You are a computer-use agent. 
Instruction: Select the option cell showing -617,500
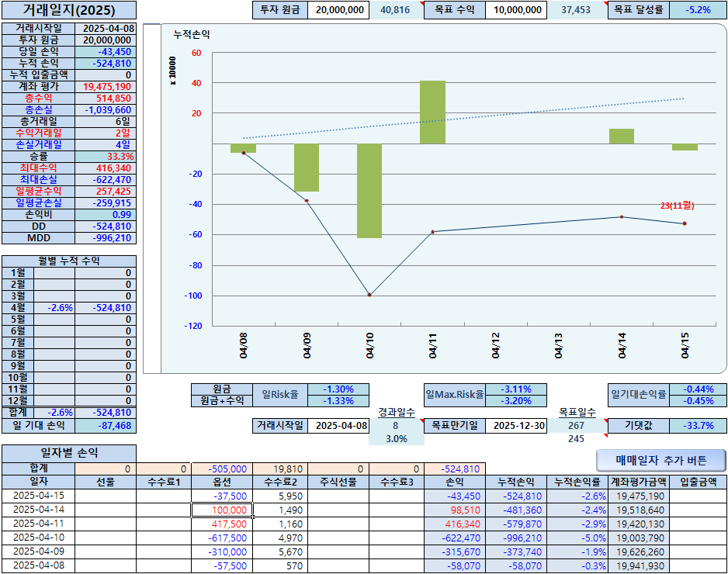click(222, 538)
